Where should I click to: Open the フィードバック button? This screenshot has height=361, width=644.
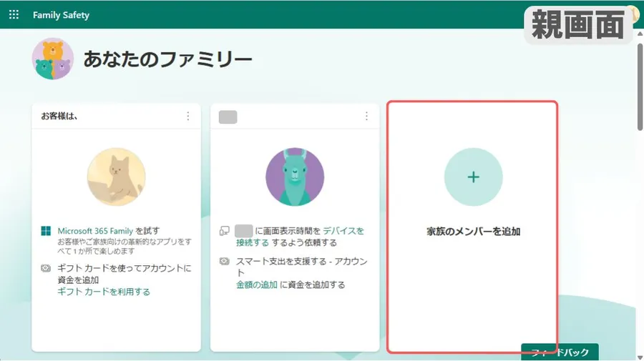559,352
